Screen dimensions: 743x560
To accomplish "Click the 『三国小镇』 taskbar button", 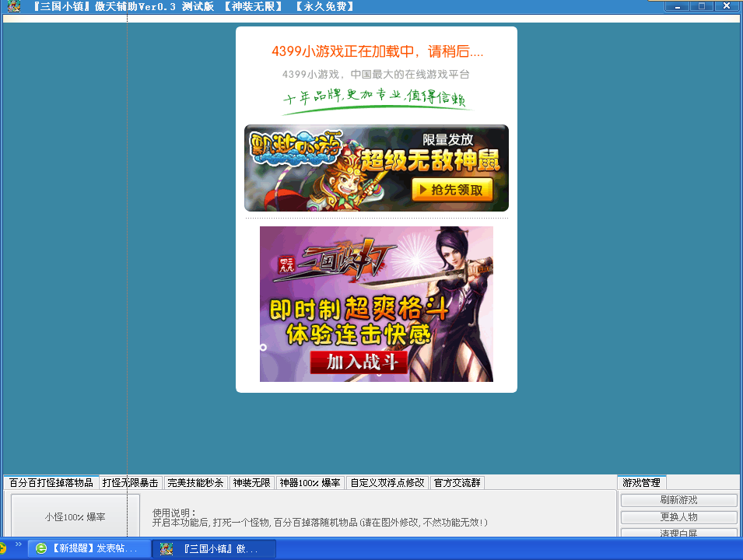I will [x=214, y=548].
